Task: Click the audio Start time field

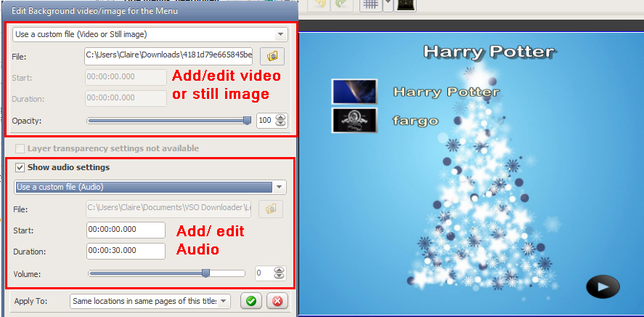Action: [126, 230]
